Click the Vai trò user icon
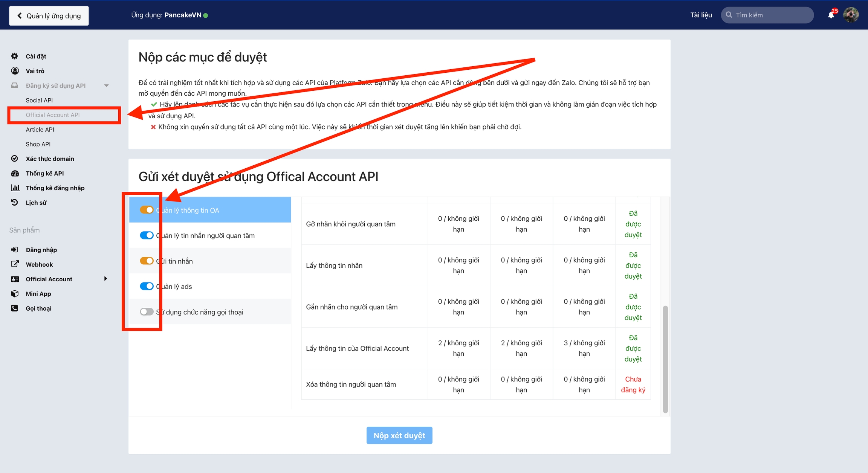 (x=15, y=71)
